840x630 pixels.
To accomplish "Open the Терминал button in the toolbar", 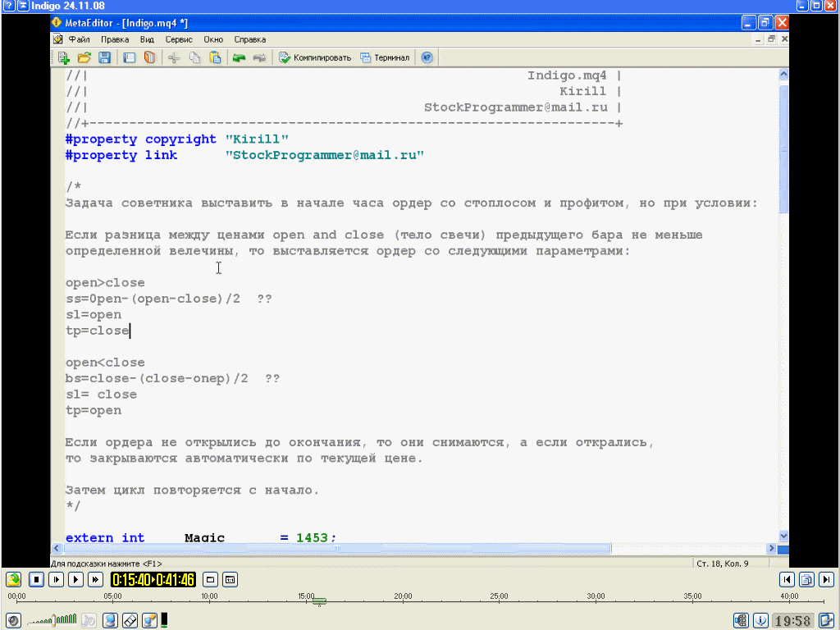I will click(385, 57).
